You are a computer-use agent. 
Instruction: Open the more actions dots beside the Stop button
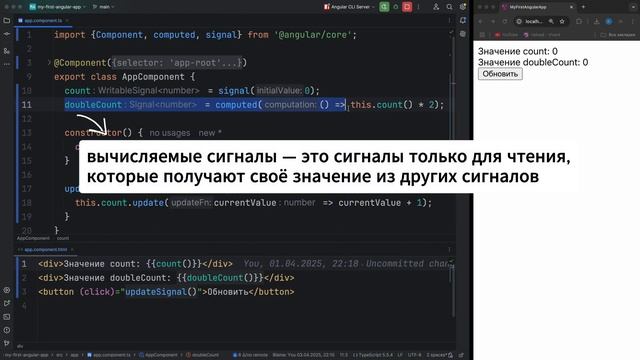418,7
